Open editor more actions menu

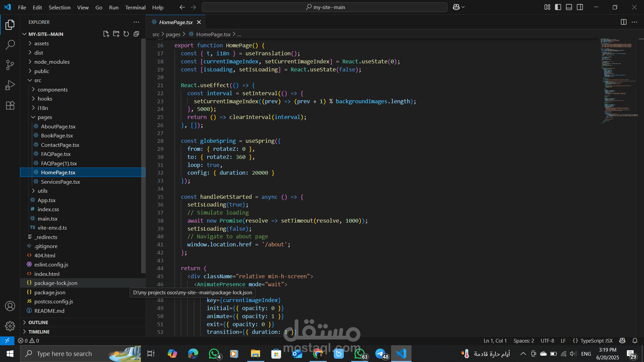634,22
